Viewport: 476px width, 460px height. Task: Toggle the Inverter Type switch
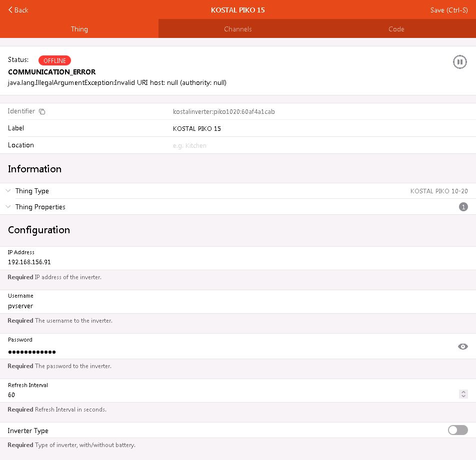point(458,430)
